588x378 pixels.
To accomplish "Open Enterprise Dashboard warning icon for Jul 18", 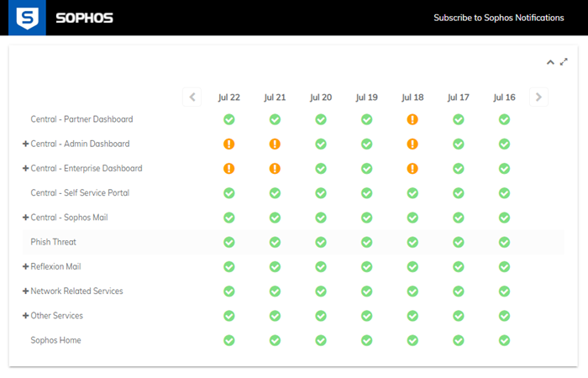I will tap(412, 169).
